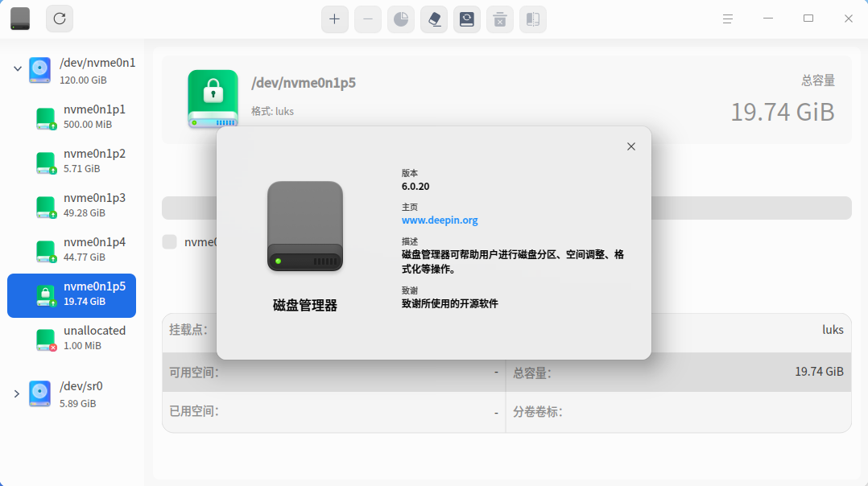Click the mount partition toolbar icon
868x486 pixels.
[x=467, y=19]
